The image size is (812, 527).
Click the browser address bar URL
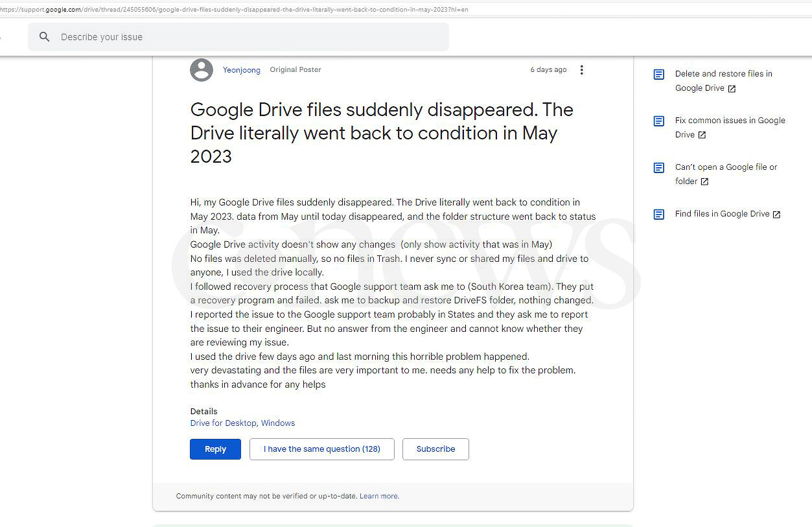[x=233, y=10]
